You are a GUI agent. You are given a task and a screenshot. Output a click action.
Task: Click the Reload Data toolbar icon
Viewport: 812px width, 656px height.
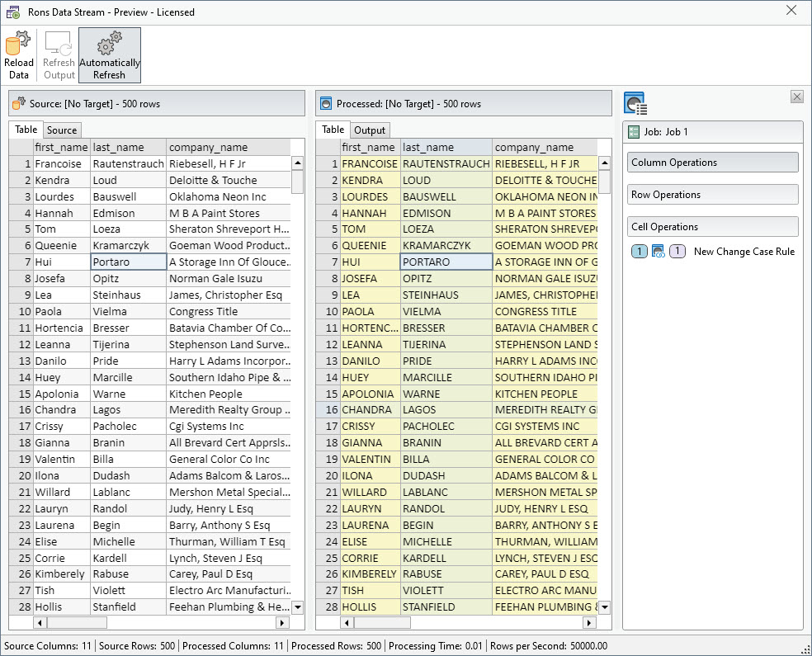(x=18, y=54)
